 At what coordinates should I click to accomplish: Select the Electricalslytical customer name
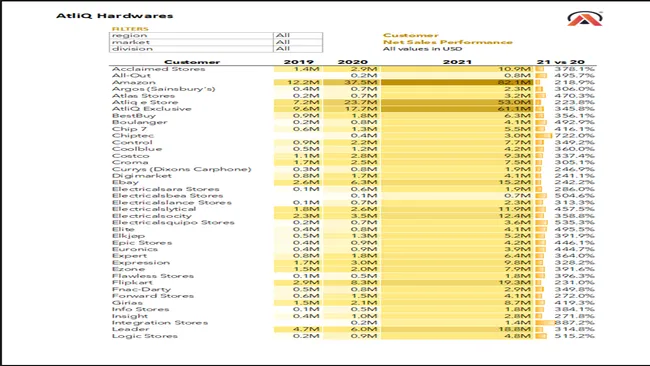pos(154,209)
